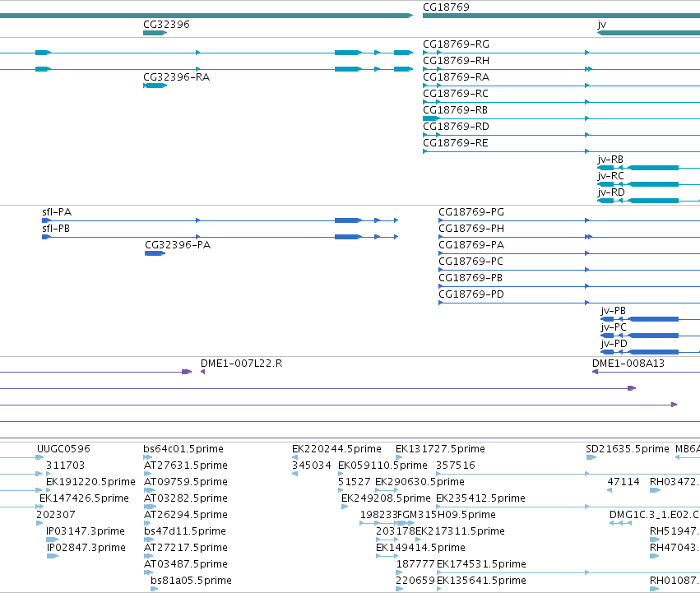
Task: Select EST EK135641.5prime
Action: (x=482, y=581)
